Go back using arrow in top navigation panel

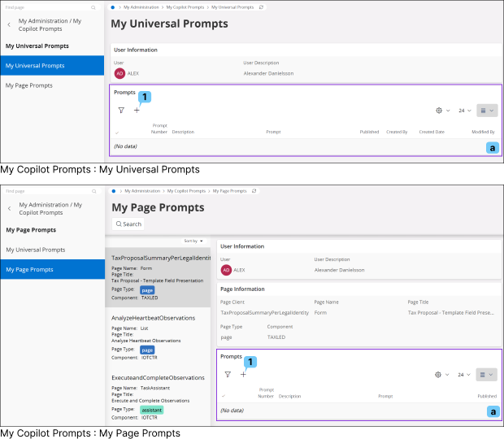click(9, 24)
